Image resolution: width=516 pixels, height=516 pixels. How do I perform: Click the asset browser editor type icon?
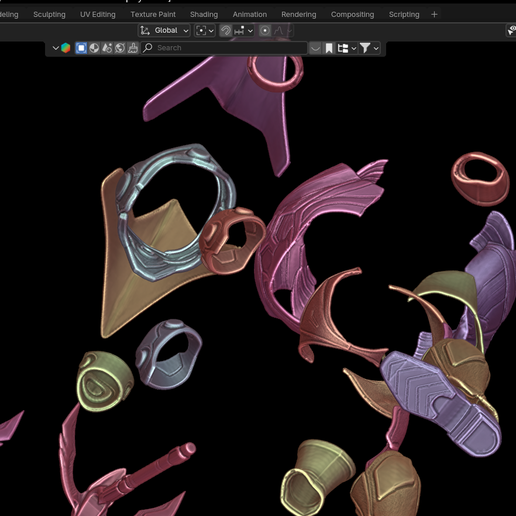66,48
